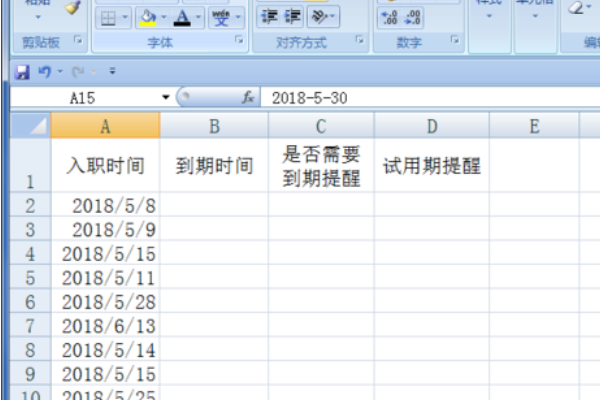This screenshot has height=400, width=600.
Task: Select row 4 cell with 2018/5/15
Action: 106,253
